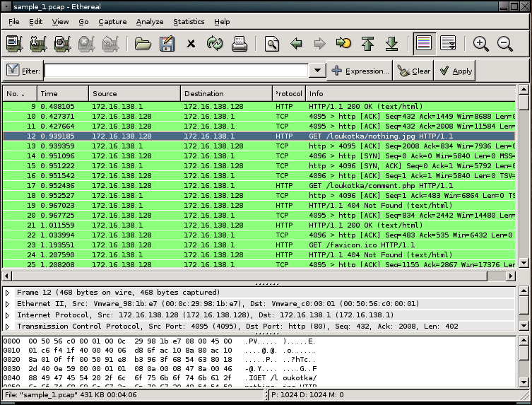Open the filter history dropdown arrow

coord(317,71)
